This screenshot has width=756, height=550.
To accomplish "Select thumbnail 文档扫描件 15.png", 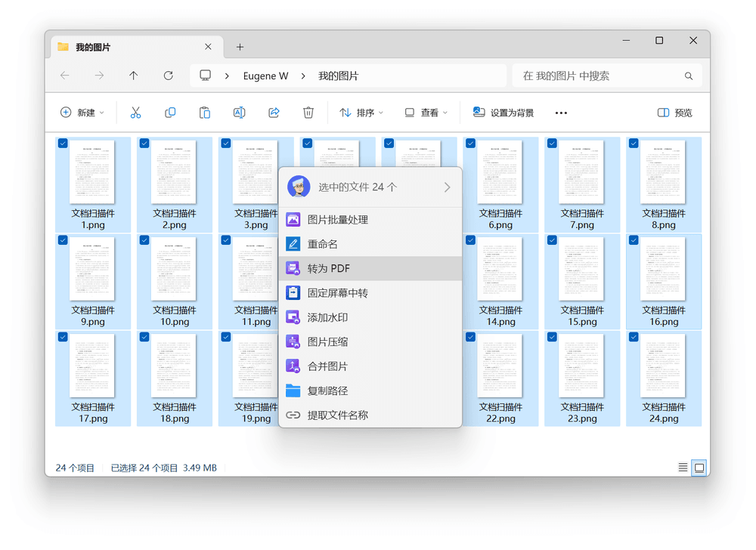I will [x=581, y=268].
